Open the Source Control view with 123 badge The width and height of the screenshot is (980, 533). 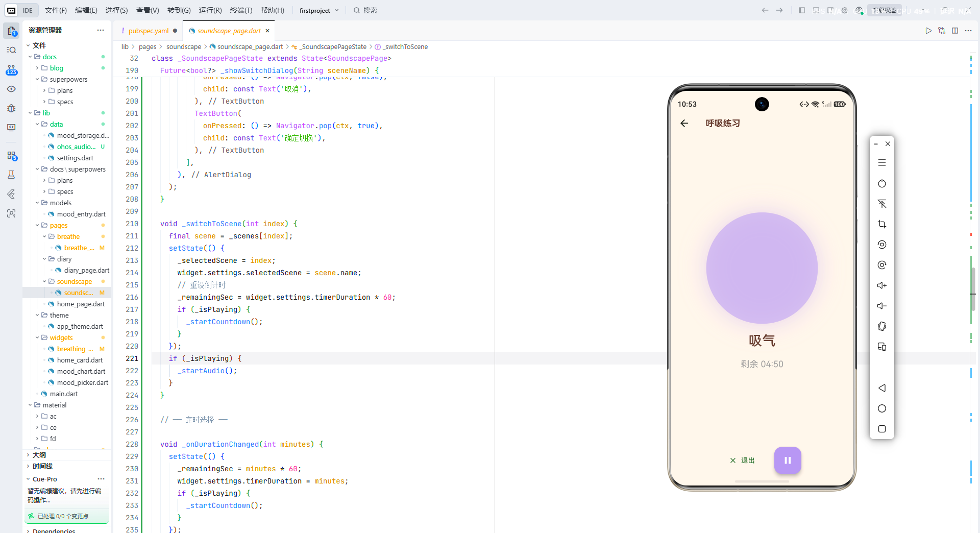(x=11, y=70)
